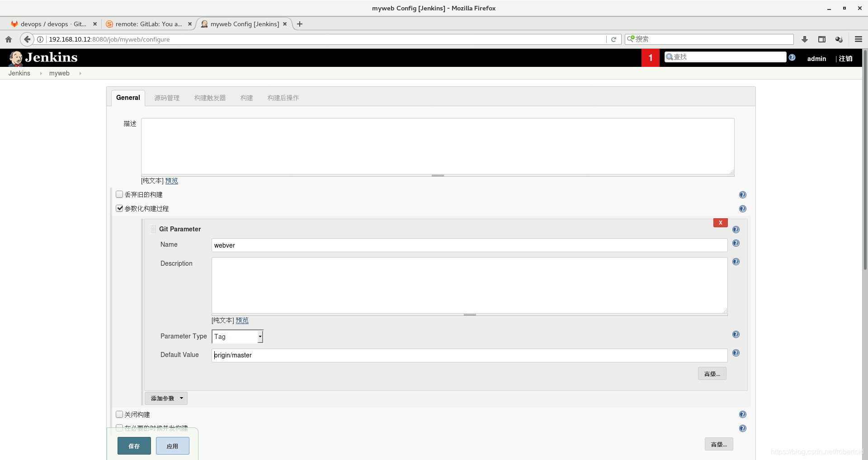This screenshot has width=868, height=460.
Task: Close the 'remote: GitLab' tab
Action: point(190,24)
